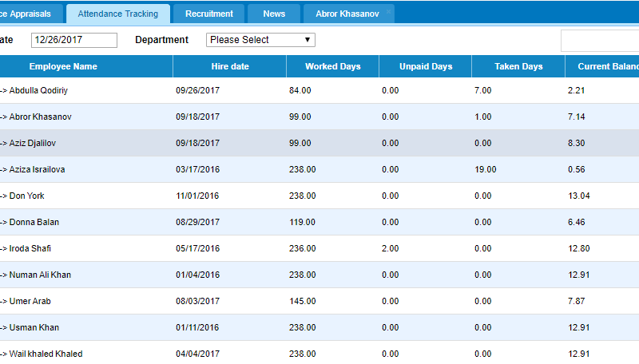639x364 pixels.
Task: Open employee Abdulla Qodiriy
Action: pyautogui.click(x=38, y=90)
